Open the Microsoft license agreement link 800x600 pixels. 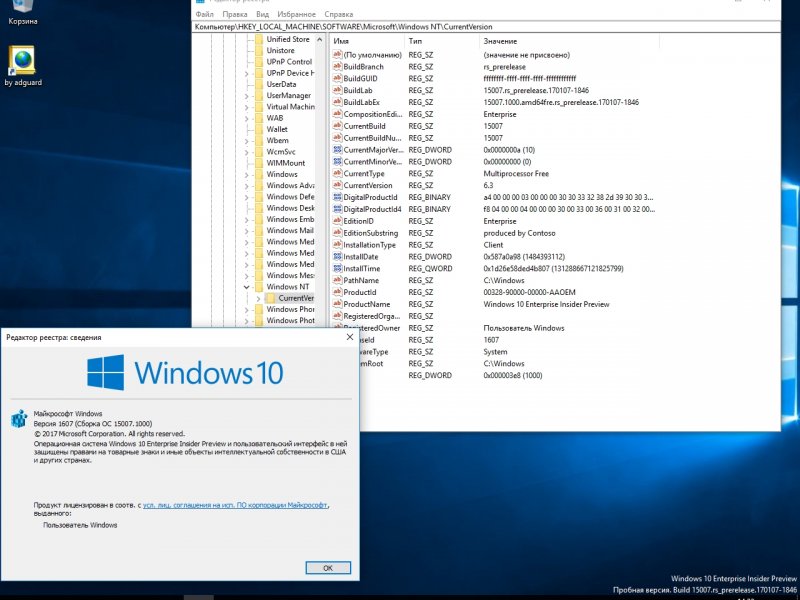coord(235,505)
